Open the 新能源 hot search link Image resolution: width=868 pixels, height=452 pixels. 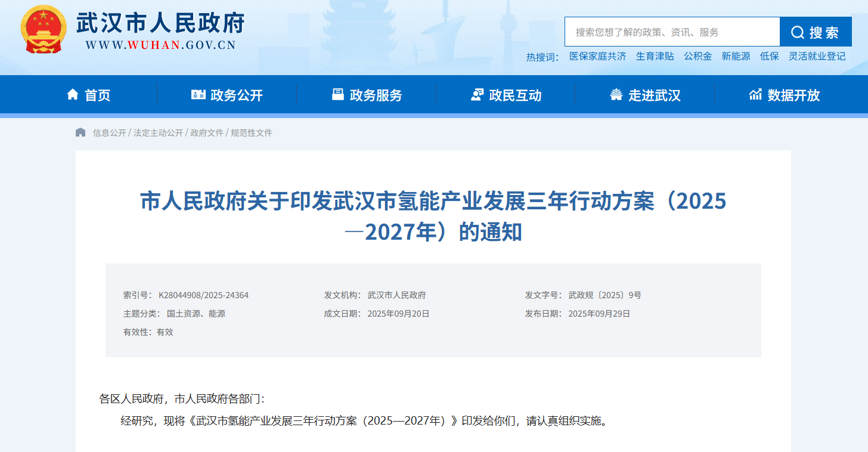pos(736,56)
